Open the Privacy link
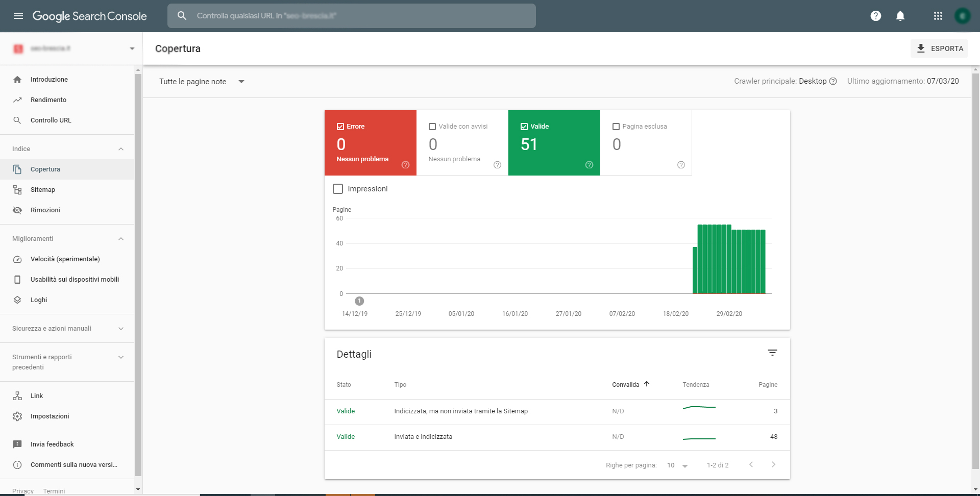980x496 pixels. [x=23, y=491]
